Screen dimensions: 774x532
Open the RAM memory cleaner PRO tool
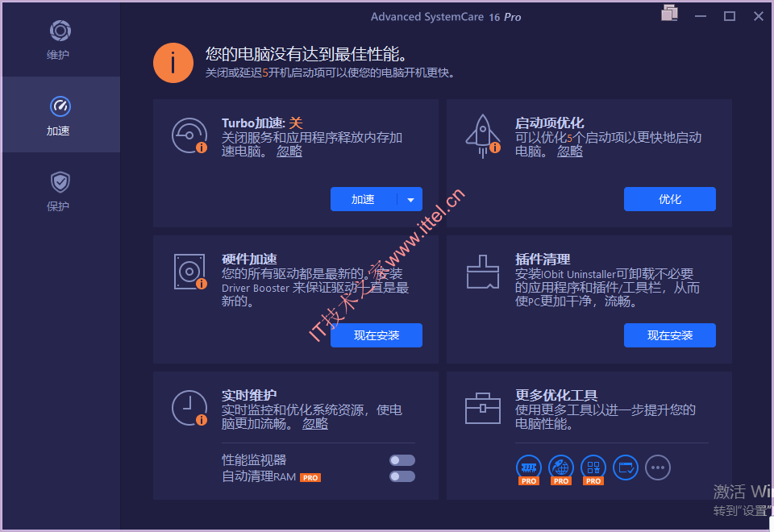click(529, 469)
